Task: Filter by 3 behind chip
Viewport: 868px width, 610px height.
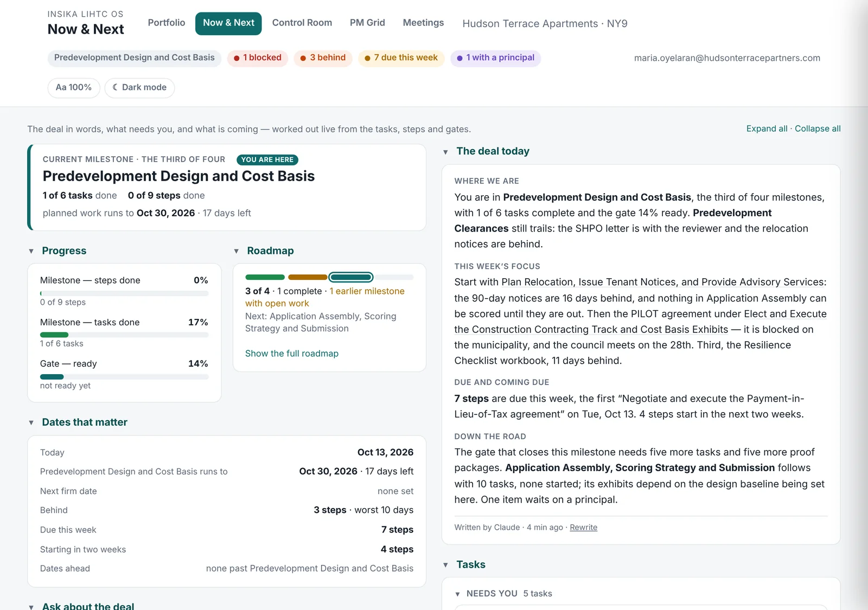Action: point(323,58)
